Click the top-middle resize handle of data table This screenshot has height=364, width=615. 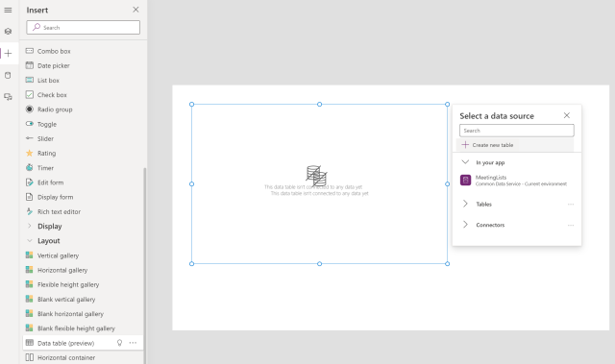coord(320,105)
